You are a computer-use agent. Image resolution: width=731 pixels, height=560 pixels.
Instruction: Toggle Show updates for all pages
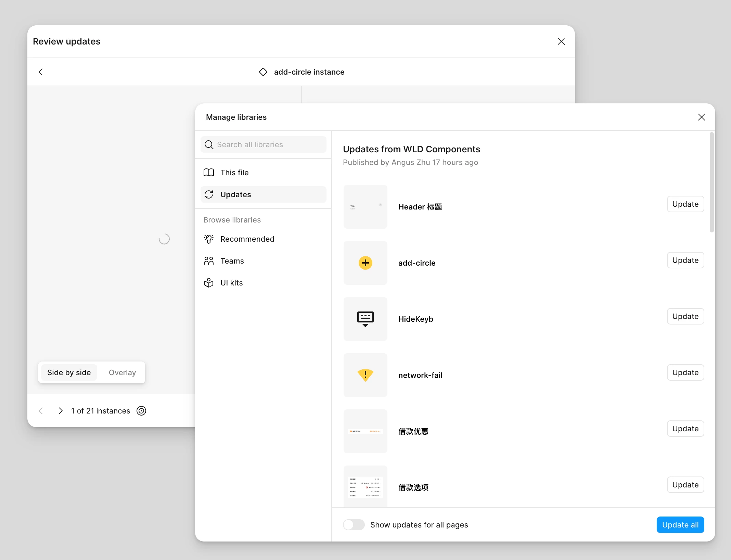point(354,525)
